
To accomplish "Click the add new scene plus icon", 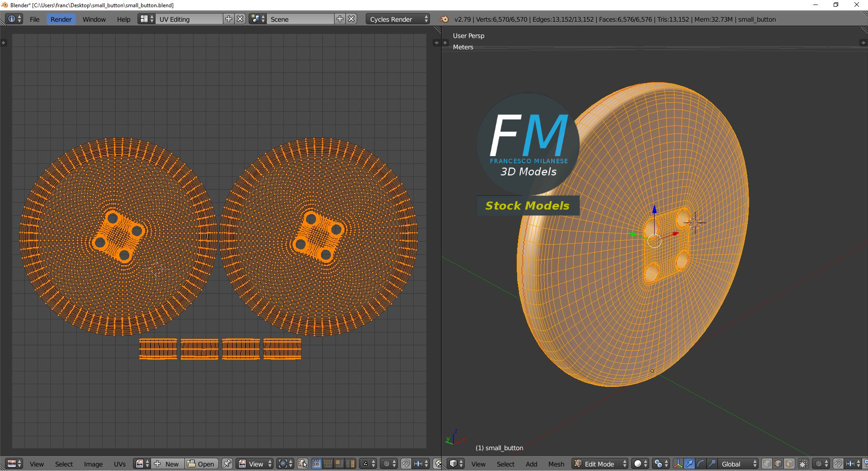I will point(340,19).
